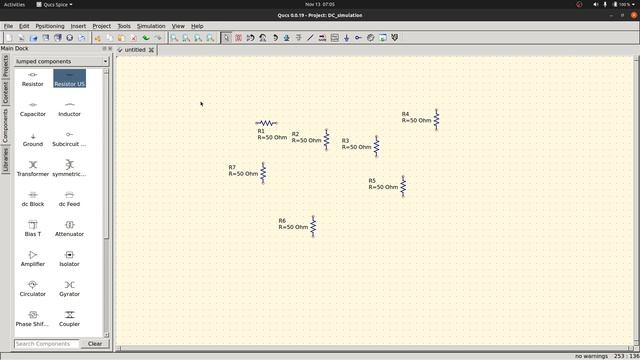640x360 pixels.
Task: Toggle the Insert Equation tool
Action: (x=335, y=38)
